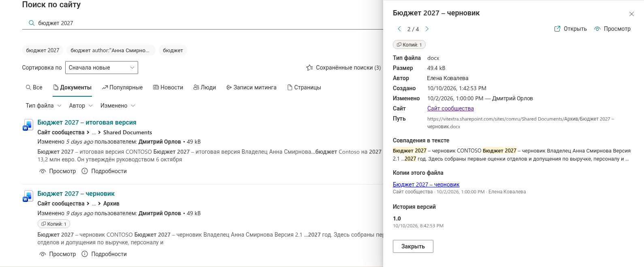644x267 pixels.
Task: Switch to the Новости tab
Action: click(168, 87)
